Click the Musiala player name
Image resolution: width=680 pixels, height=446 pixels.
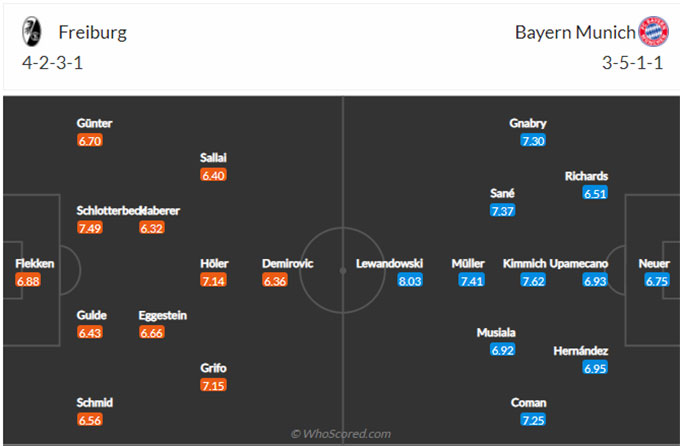496,333
